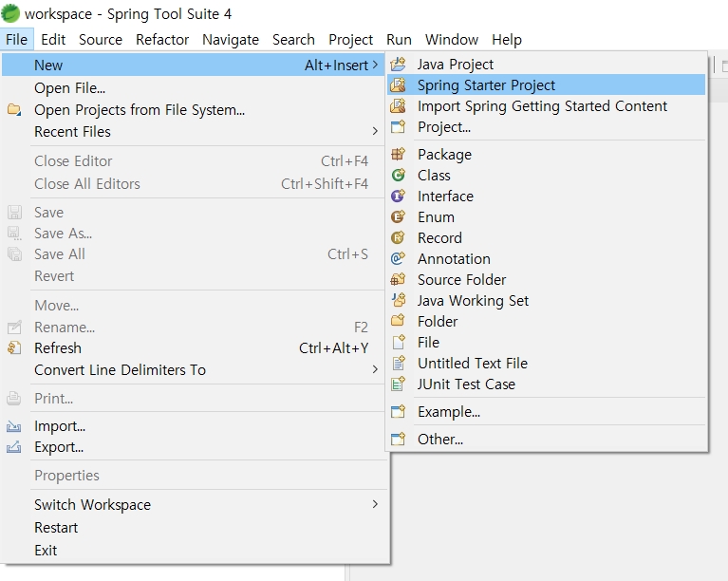
Task: Select Import Spring Getting Started Content
Action: pos(546,106)
